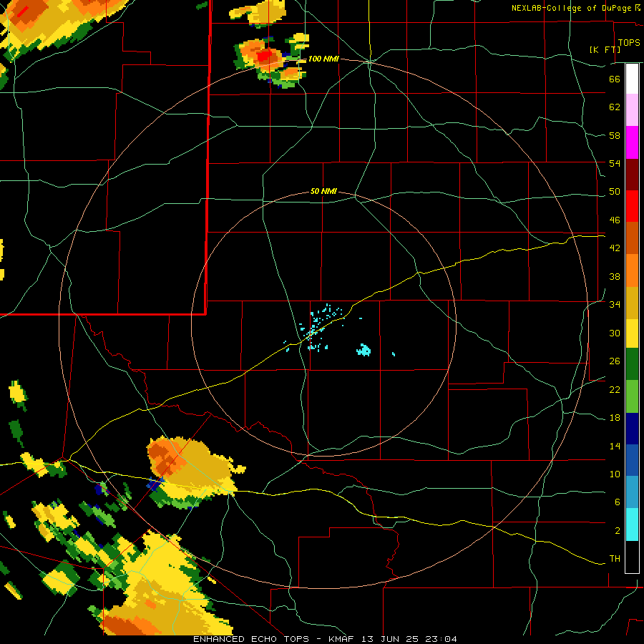Click the Enhanced Echo Tops KMAF caption
The image size is (644, 644).
click(x=325, y=639)
